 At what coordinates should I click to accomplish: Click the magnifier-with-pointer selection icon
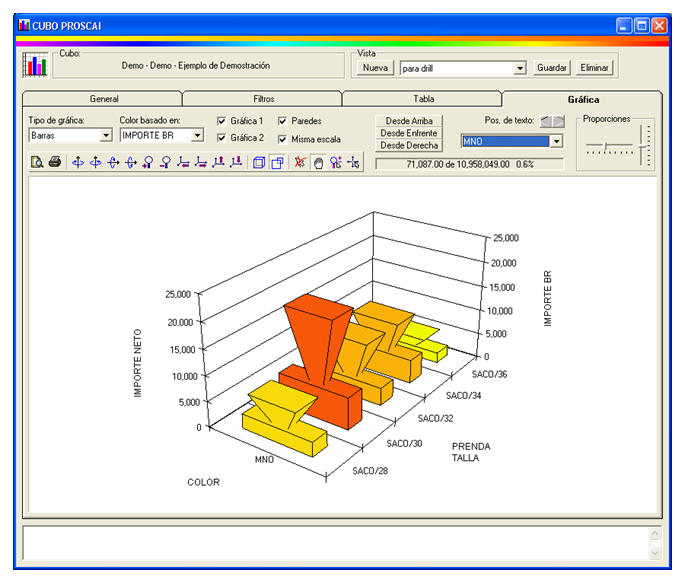click(336, 162)
